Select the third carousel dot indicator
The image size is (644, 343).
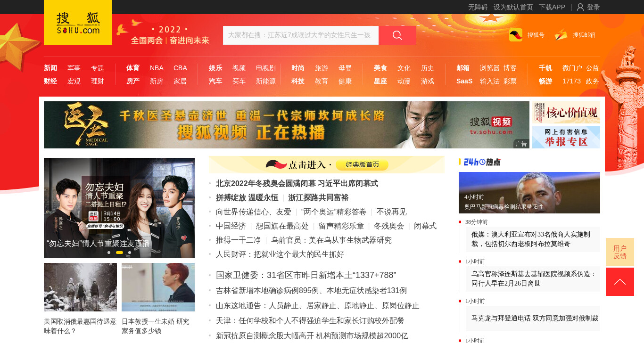pos(130,253)
